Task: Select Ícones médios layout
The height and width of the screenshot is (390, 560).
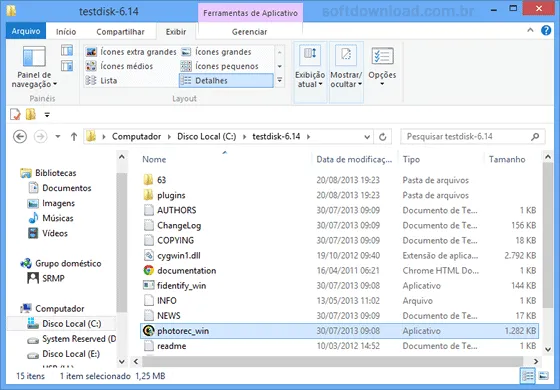Action: point(119,66)
